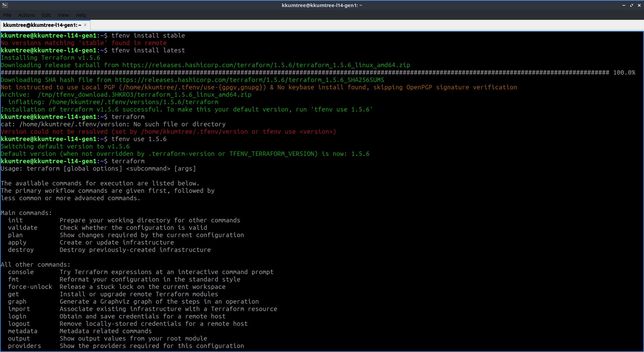Click the terraform_1.5.6_SHA256SUMS URL
Screen dimensions: 644x352
coord(250,80)
